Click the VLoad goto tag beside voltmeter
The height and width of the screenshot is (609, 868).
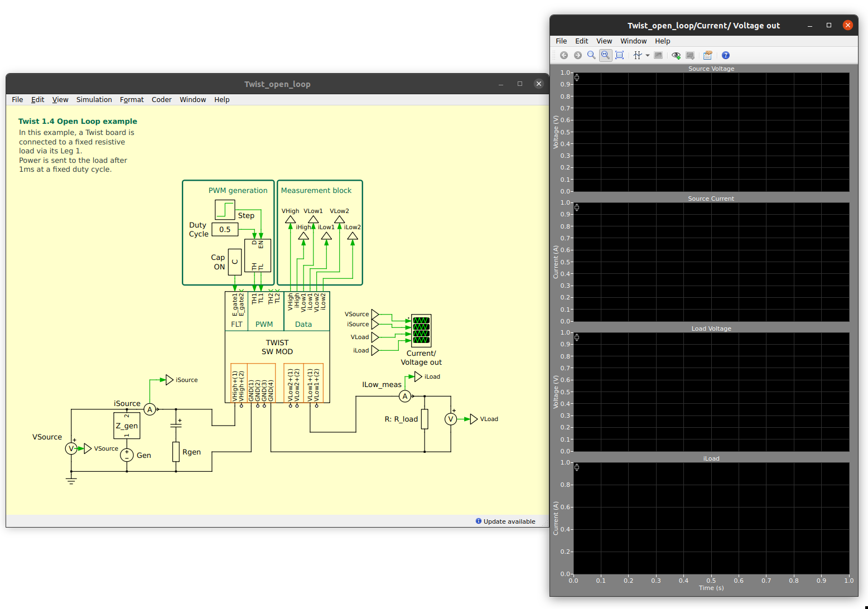pos(474,419)
